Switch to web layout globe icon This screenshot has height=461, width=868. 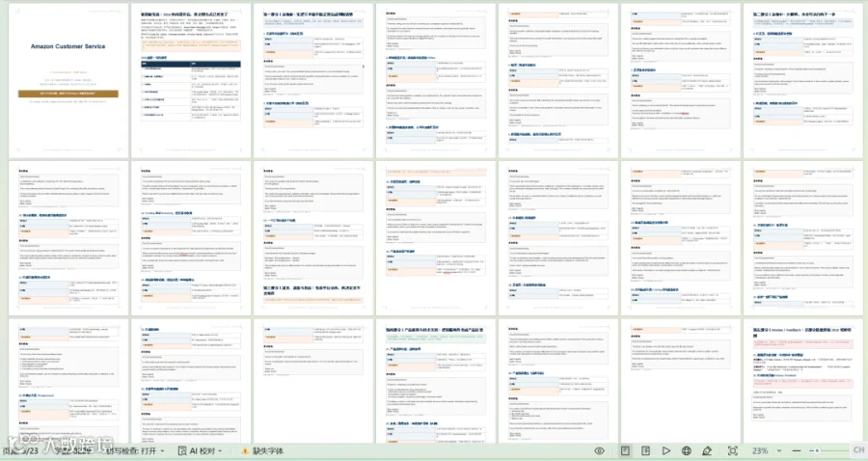[687, 451]
